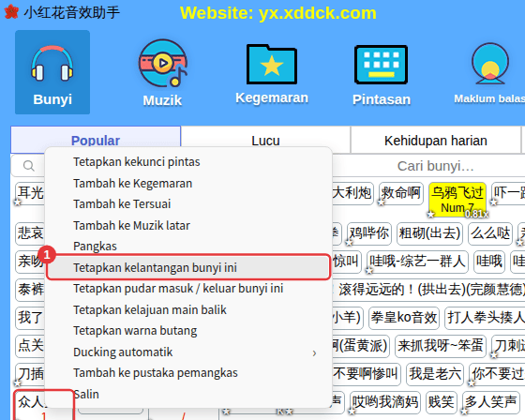This screenshot has width=525, height=420.
Task: Play the 拳皇ko音效 sound button
Action: pyautogui.click(x=404, y=318)
